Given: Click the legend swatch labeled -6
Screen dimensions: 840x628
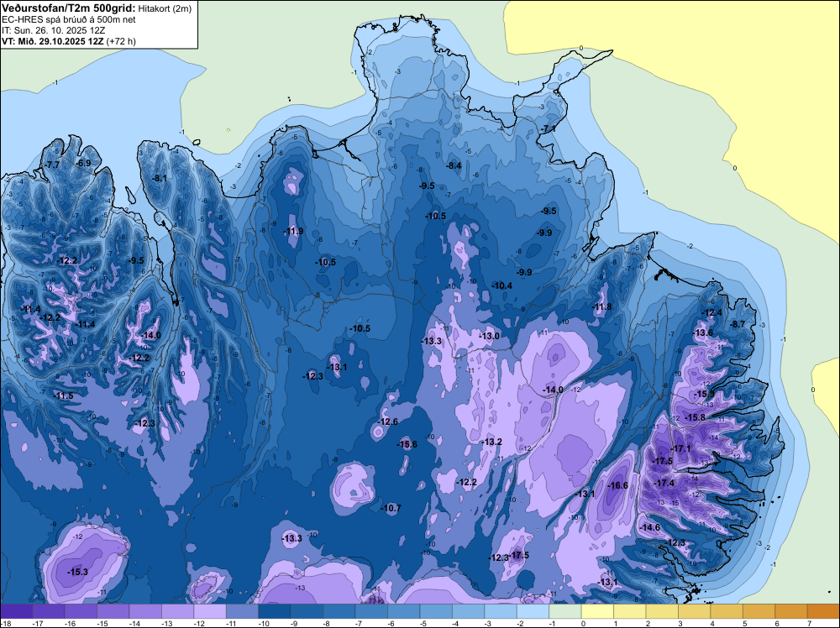Looking at the screenshot, I should point(404,611).
